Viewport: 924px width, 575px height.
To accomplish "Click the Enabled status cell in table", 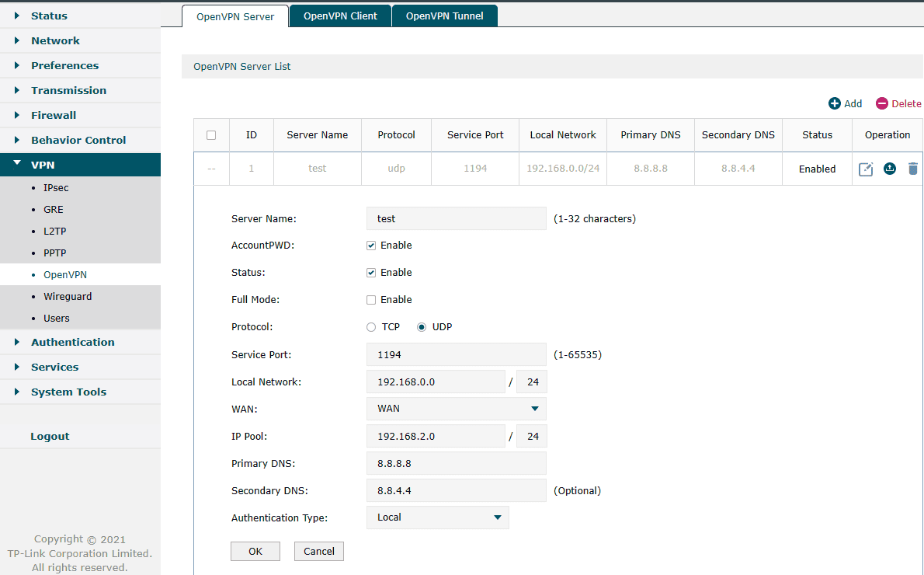I will pyautogui.click(x=817, y=169).
